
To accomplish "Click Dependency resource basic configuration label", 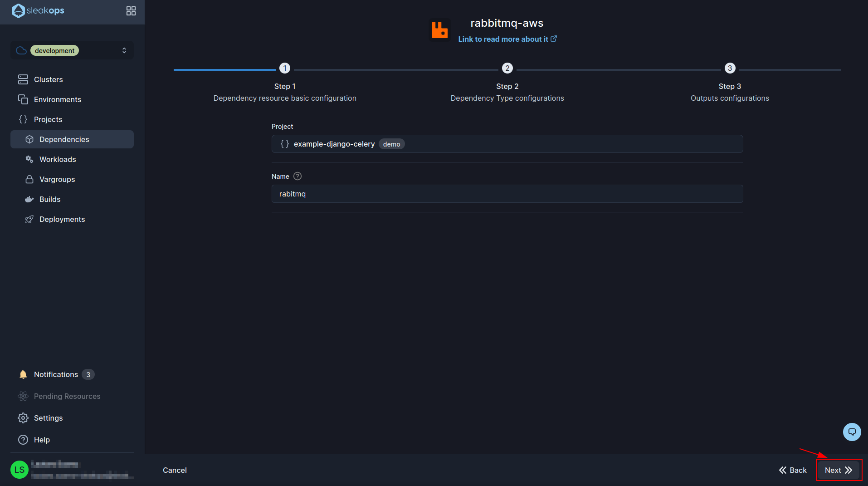I will point(285,98).
